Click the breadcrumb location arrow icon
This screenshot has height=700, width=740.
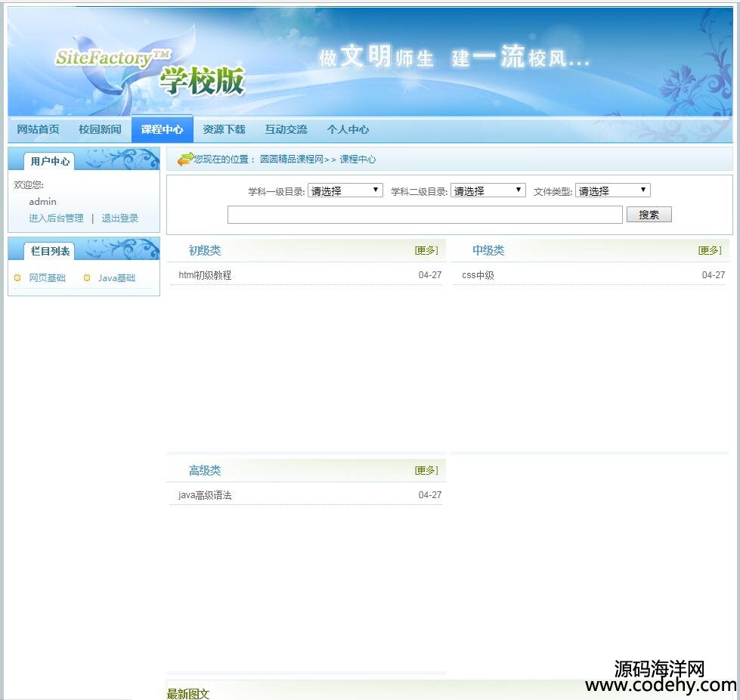point(185,159)
